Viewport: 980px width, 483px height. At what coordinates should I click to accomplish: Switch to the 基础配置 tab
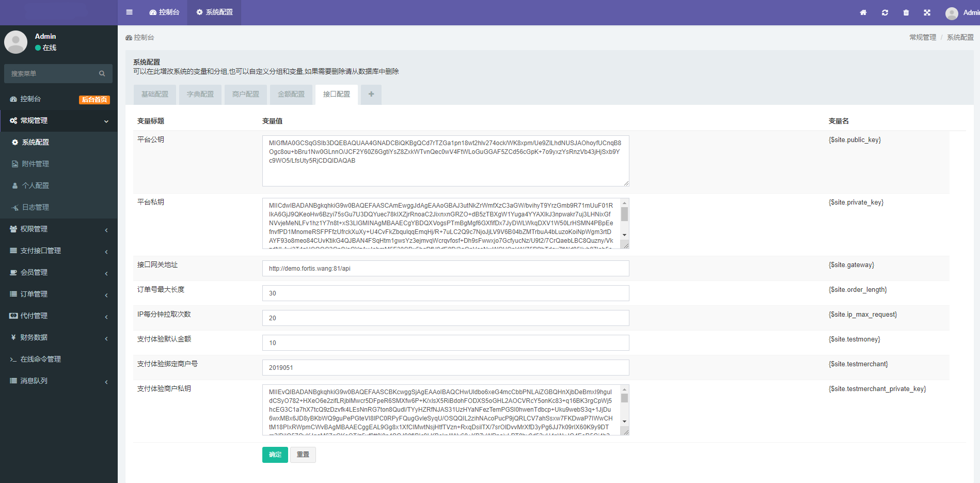(x=155, y=95)
